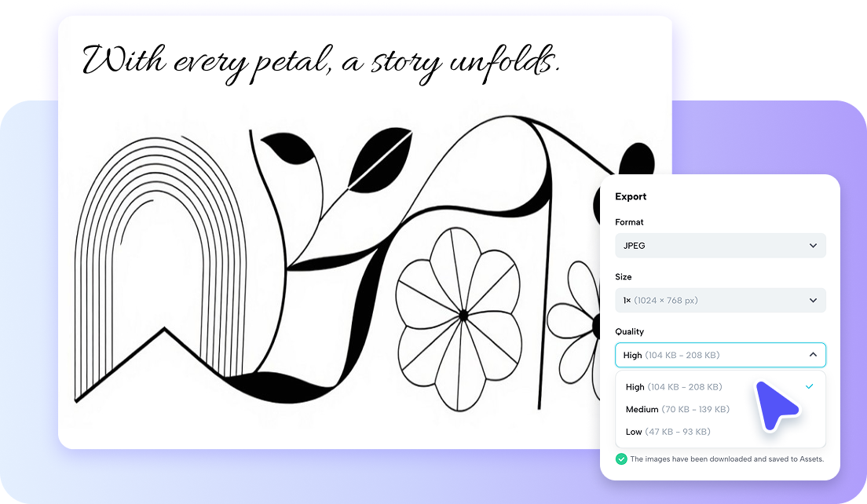This screenshot has width=867, height=504.
Task: Click the Size dropdown chevron
Action: (813, 300)
